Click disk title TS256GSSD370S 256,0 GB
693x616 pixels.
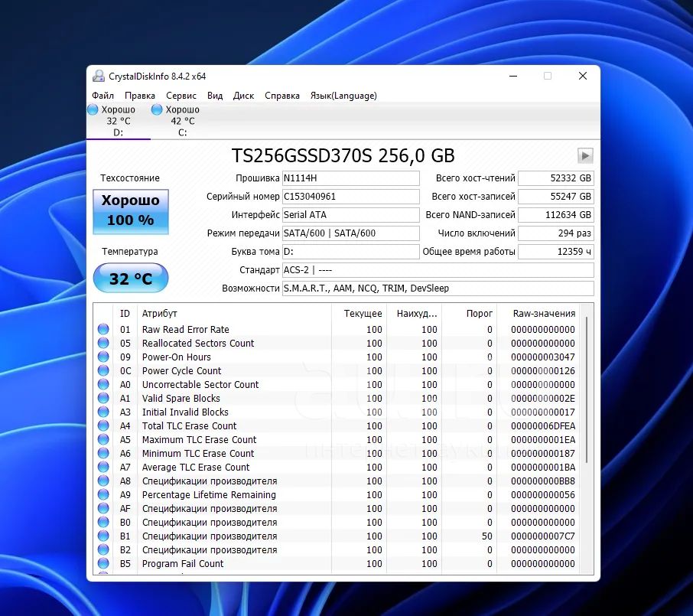coord(343,155)
